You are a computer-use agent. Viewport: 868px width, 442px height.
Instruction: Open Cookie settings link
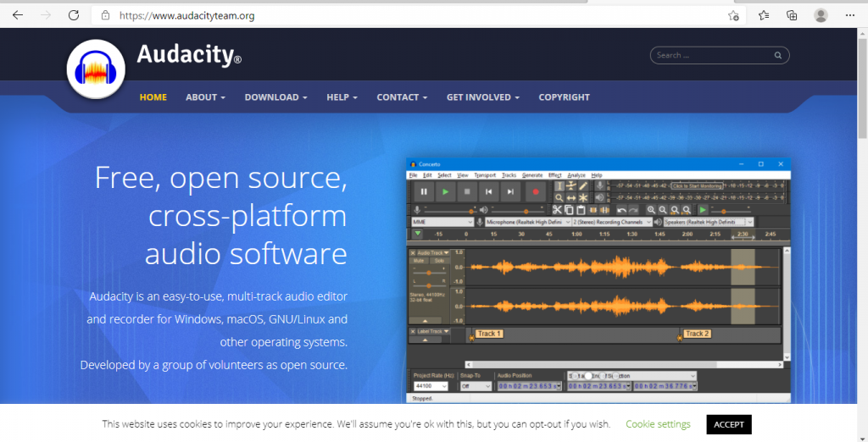658,424
